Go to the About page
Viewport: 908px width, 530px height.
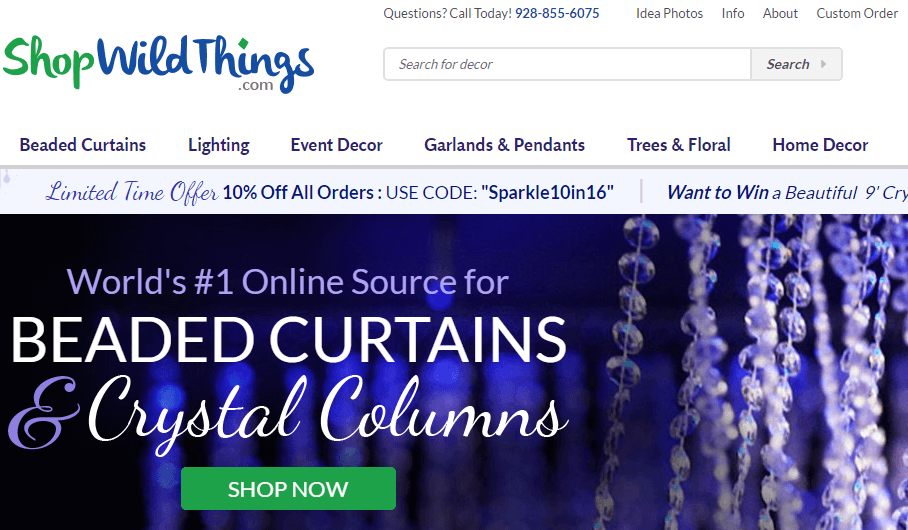tap(780, 13)
